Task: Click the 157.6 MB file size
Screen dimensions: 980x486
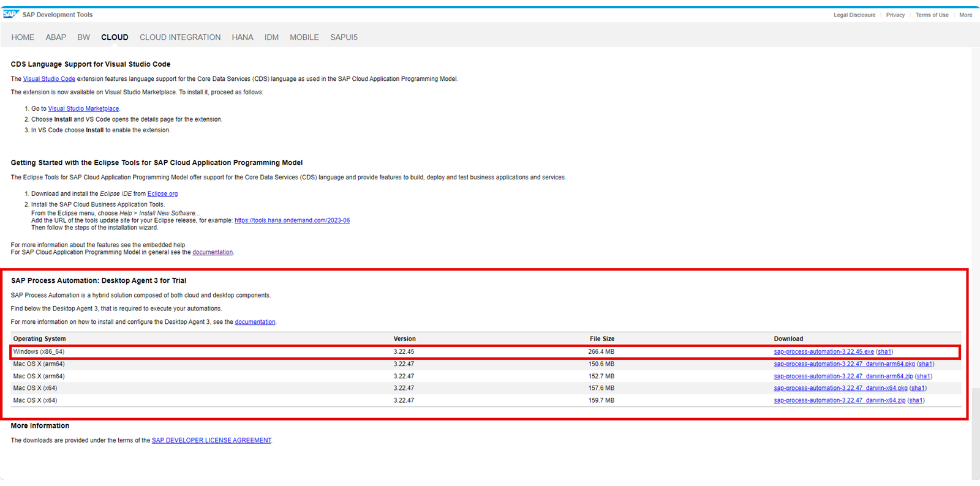Action: click(x=601, y=388)
